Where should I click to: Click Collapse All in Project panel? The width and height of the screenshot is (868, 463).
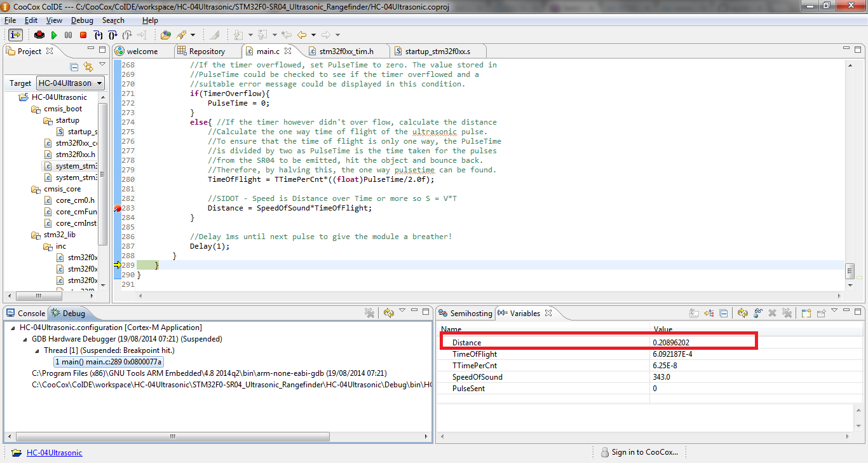click(74, 67)
